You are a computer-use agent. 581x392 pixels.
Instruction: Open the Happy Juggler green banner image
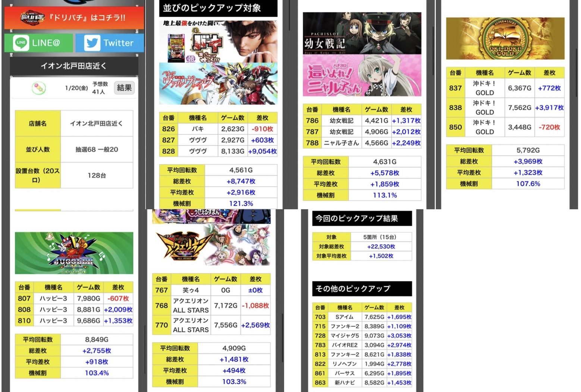[x=74, y=253]
